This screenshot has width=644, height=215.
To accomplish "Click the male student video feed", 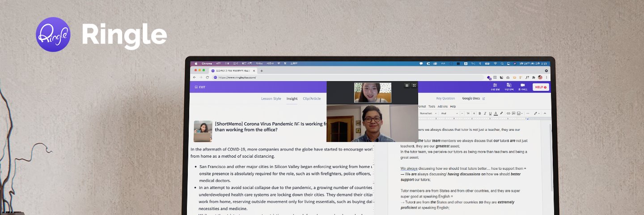I will [x=372, y=123].
